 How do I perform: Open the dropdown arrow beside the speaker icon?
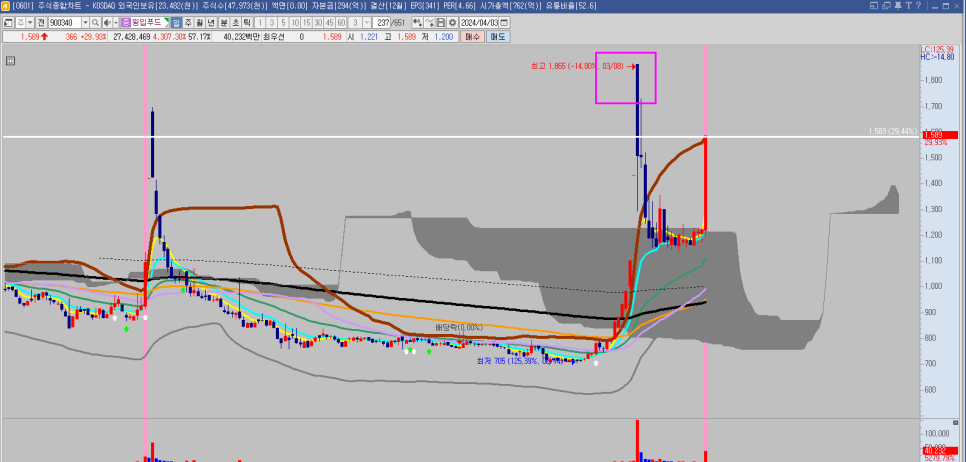[x=115, y=22]
